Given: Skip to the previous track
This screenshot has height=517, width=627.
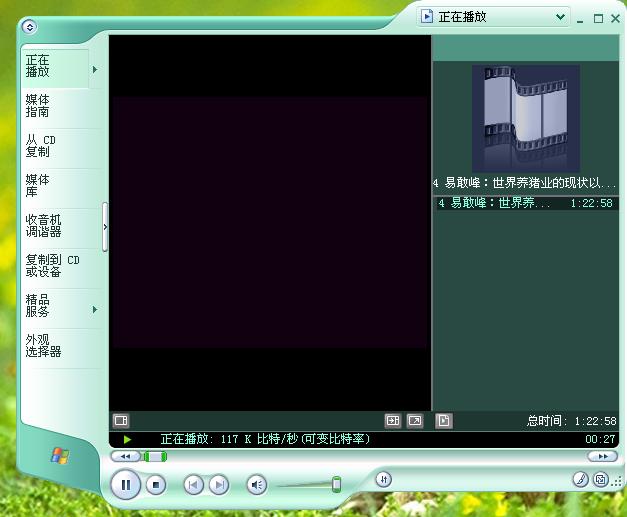Looking at the screenshot, I should click(194, 485).
